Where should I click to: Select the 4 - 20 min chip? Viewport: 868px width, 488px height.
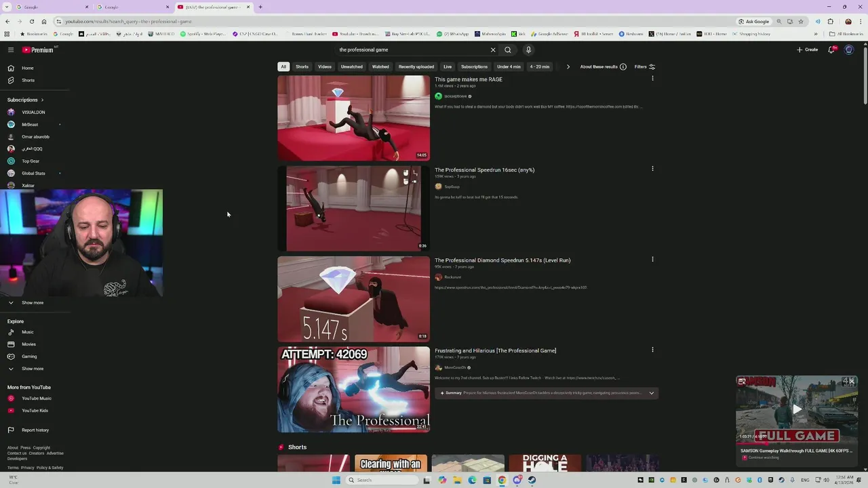pos(540,66)
